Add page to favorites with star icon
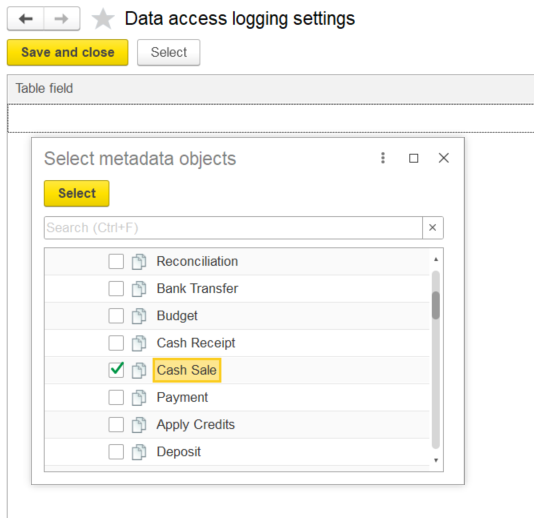 pos(103,19)
